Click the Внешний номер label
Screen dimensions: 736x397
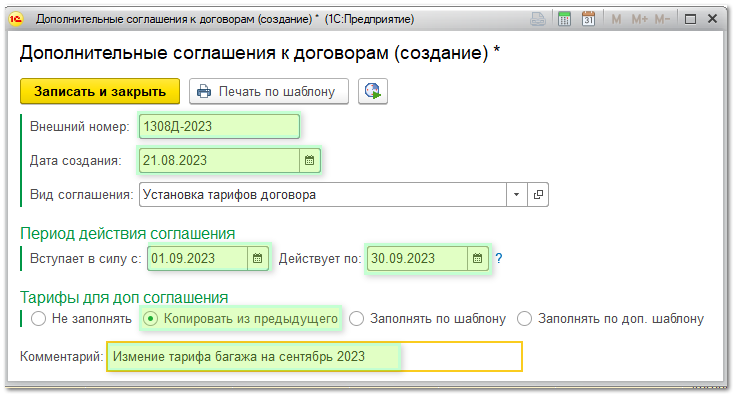click(x=79, y=126)
